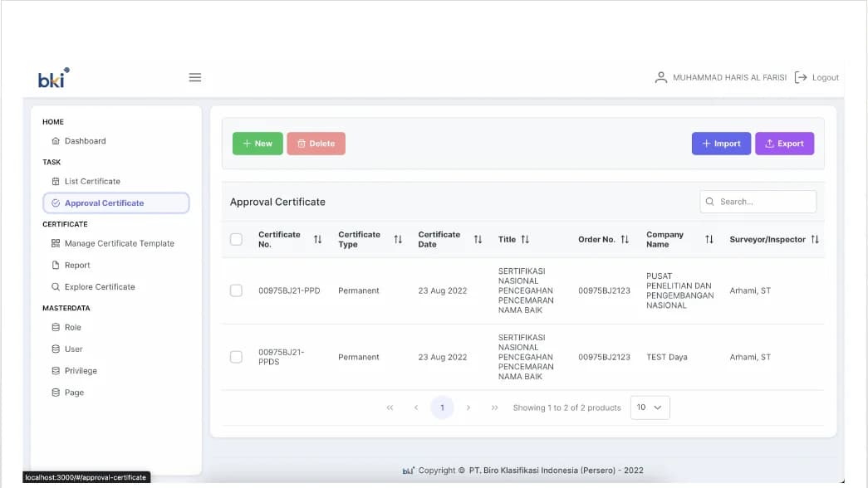Sort by Company Name column arrows
This screenshot has width=868, height=488.
tap(709, 240)
